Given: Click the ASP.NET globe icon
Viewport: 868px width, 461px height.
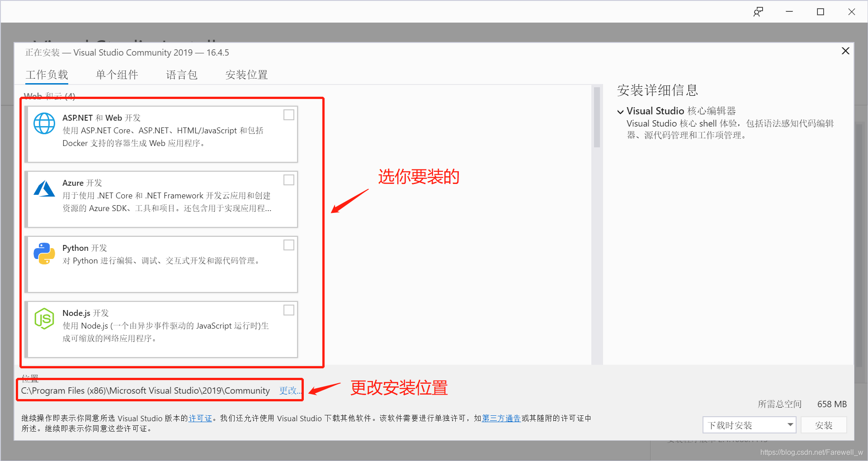Looking at the screenshot, I should pos(44,123).
